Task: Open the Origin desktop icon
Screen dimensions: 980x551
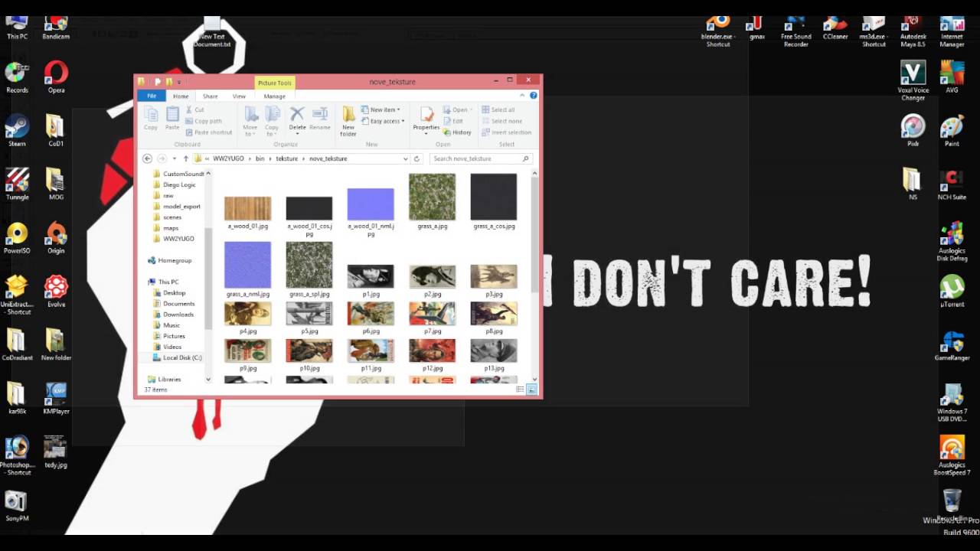Action: coord(56,238)
